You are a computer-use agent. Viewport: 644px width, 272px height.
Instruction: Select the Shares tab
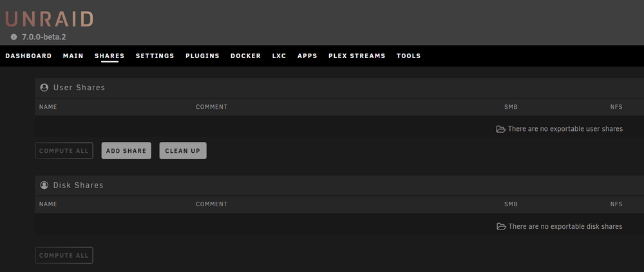coord(109,56)
